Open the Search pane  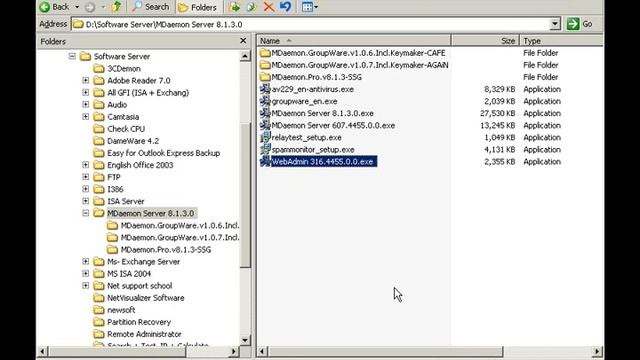point(151,7)
